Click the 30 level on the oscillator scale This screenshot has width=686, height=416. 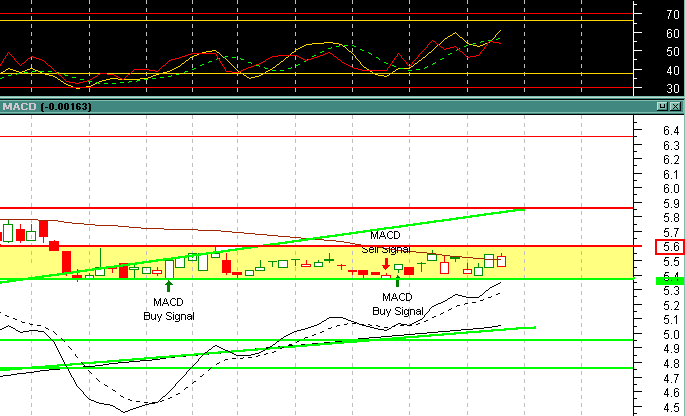click(672, 89)
